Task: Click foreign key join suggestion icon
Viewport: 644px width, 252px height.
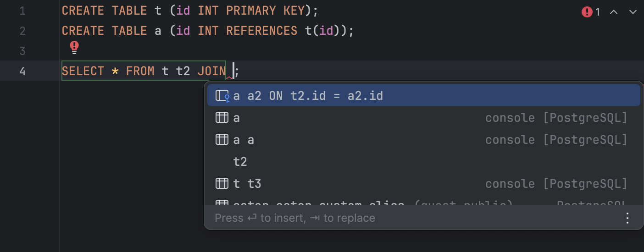Action: pyautogui.click(x=222, y=96)
